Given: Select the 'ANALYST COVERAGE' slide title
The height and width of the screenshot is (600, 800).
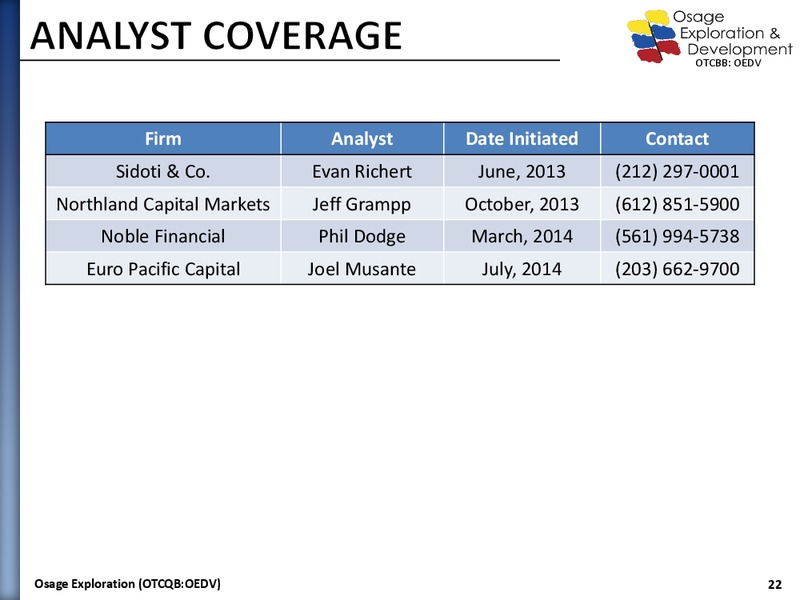Looking at the screenshot, I should (216, 36).
